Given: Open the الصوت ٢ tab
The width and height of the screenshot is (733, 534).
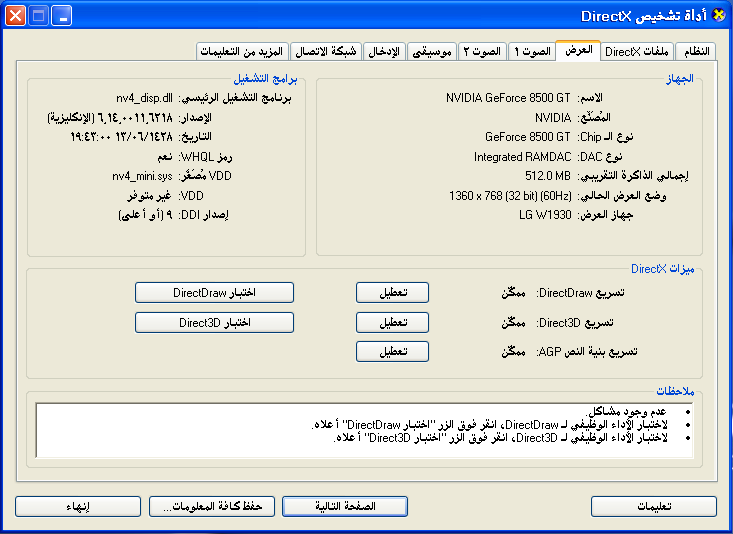Looking at the screenshot, I should coord(482,51).
